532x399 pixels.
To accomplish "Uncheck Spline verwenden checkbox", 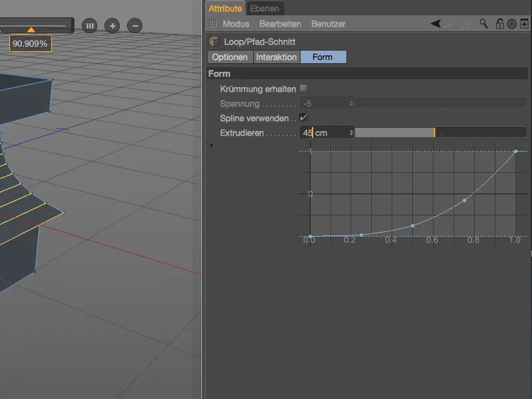I will pyautogui.click(x=304, y=118).
